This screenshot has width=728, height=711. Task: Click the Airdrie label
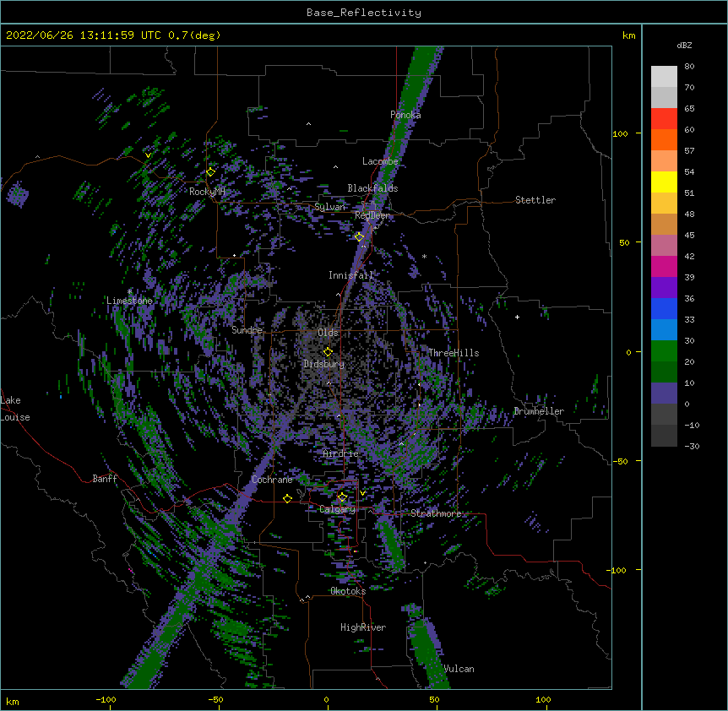341,453
